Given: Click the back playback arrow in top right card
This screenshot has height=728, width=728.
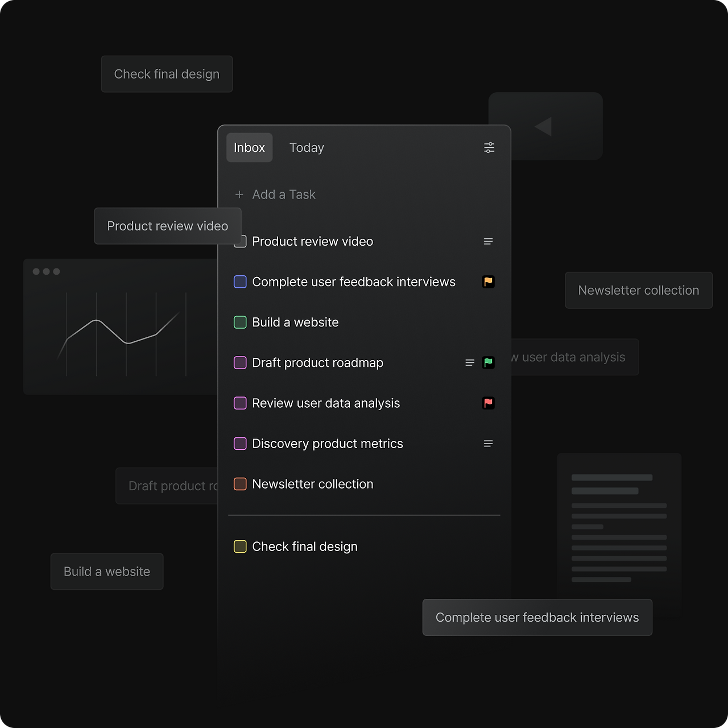Looking at the screenshot, I should pyautogui.click(x=544, y=126).
